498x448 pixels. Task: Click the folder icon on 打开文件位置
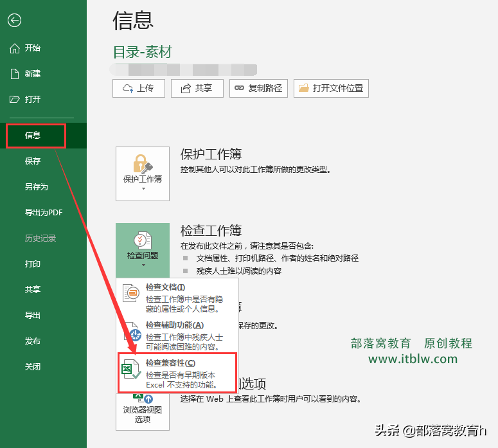304,88
